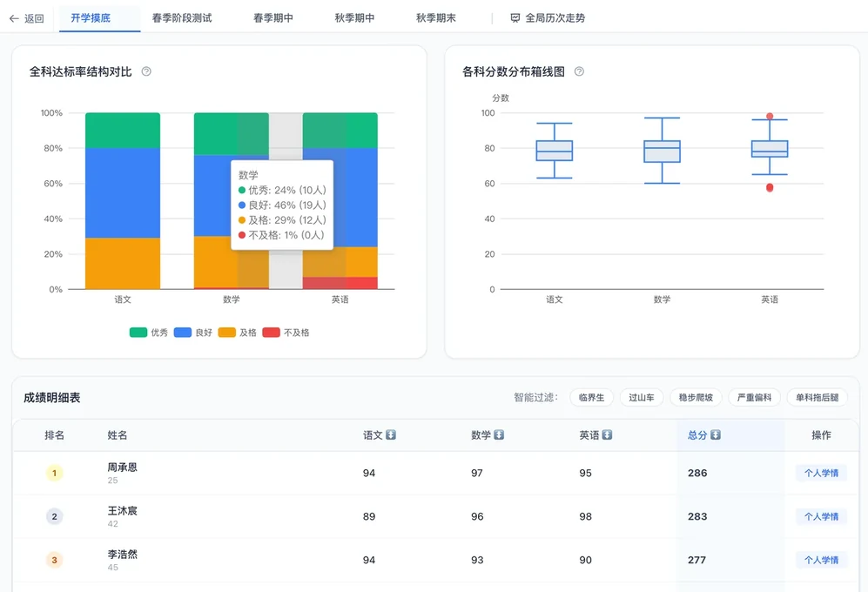The height and width of the screenshot is (592, 868).
Task: Click 操作 column header
Action: coord(821,435)
